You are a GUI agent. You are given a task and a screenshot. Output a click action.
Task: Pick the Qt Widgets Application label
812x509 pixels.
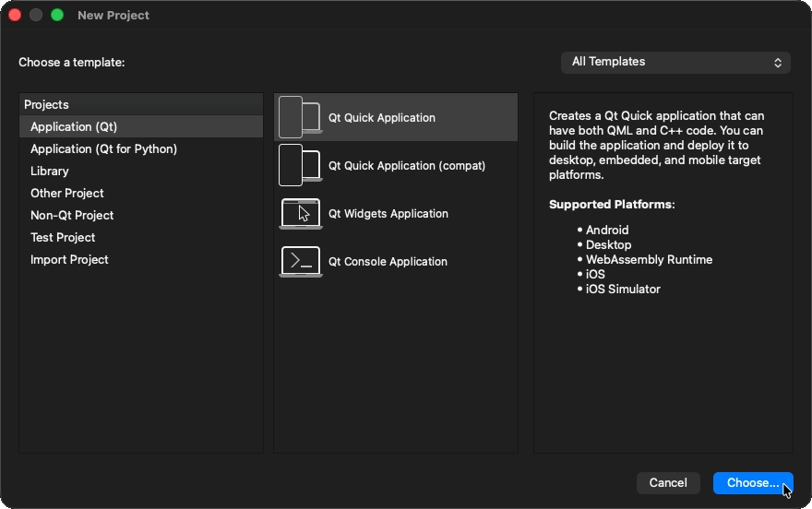(x=388, y=214)
